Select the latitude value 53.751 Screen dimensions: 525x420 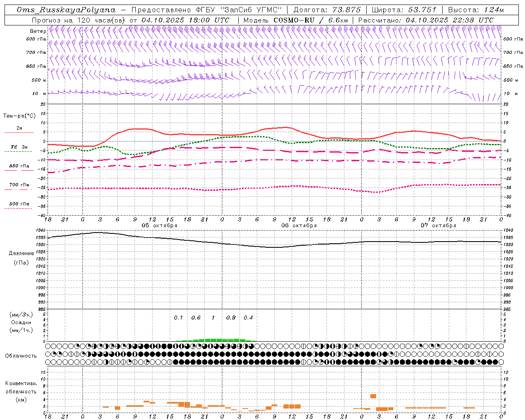[x=422, y=10]
